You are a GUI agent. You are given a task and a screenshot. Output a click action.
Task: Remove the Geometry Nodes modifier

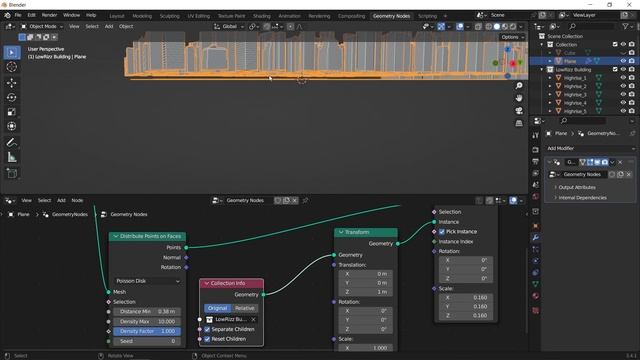[620, 162]
